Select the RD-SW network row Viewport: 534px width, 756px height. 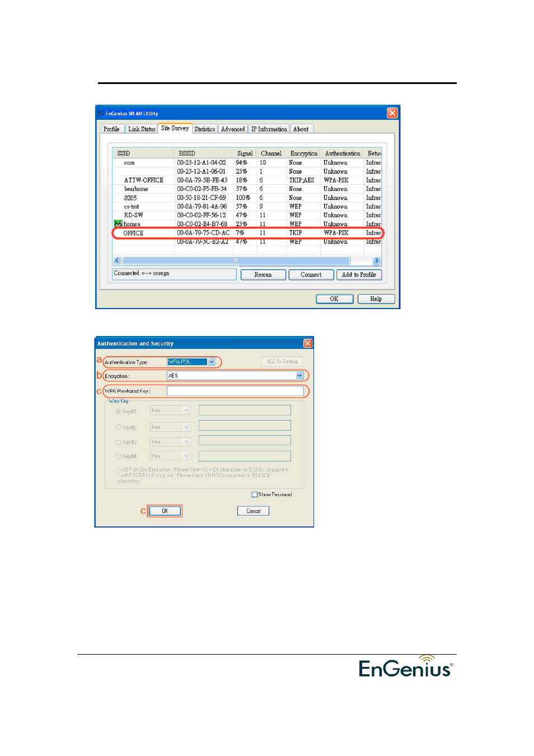[x=248, y=215]
